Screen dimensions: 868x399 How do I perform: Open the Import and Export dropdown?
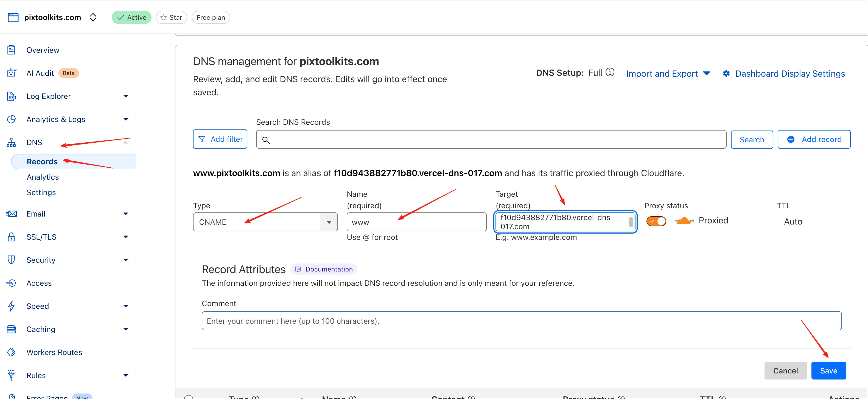pos(668,74)
